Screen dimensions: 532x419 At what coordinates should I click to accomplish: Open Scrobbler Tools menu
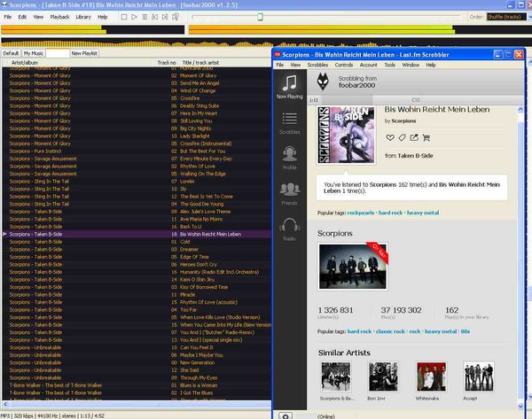coord(389,65)
